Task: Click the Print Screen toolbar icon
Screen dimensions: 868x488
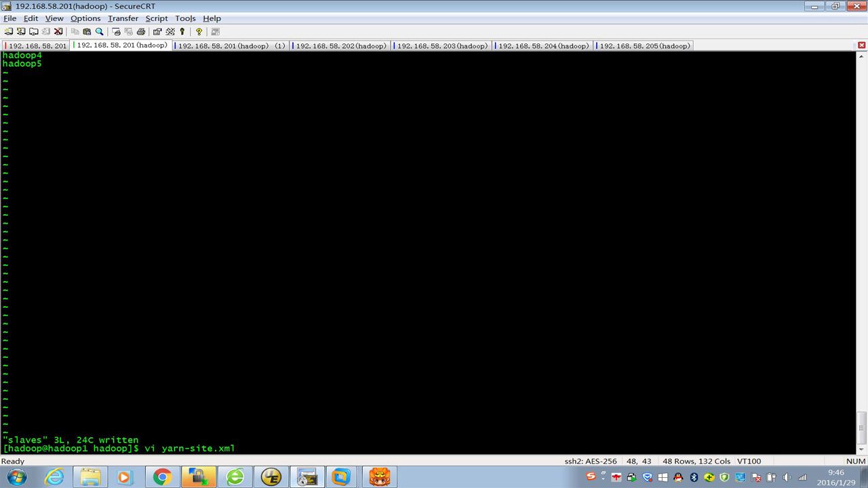Action: (116, 31)
